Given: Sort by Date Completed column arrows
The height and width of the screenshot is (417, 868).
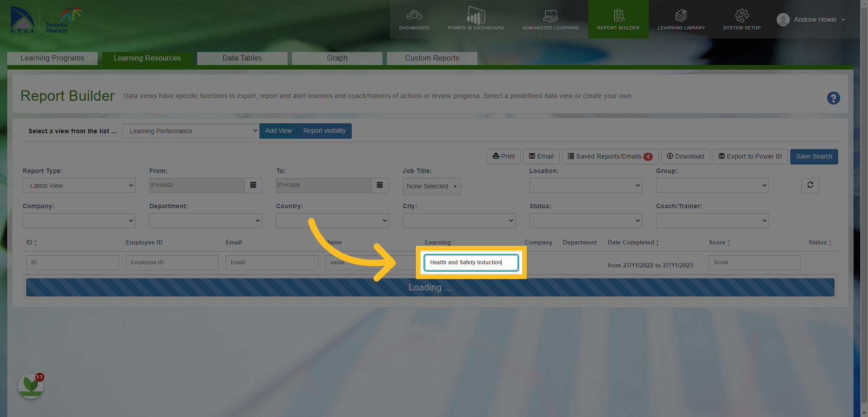Looking at the screenshot, I should tap(657, 243).
